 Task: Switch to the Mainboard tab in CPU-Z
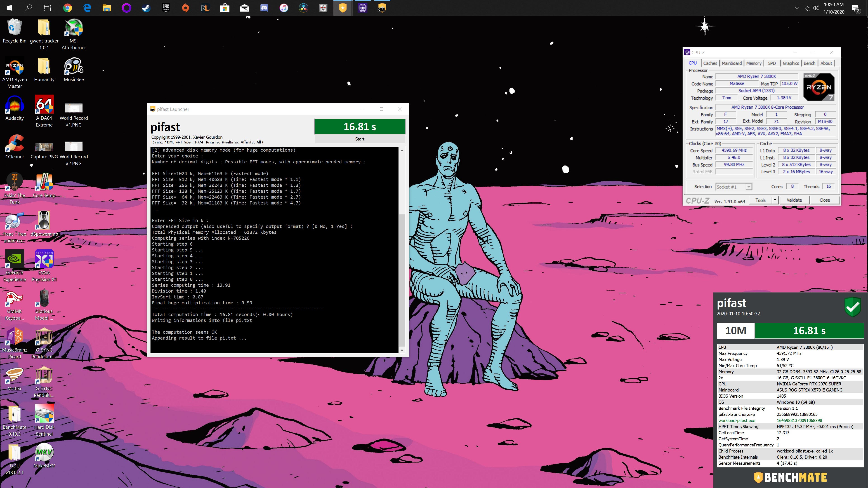[731, 63]
